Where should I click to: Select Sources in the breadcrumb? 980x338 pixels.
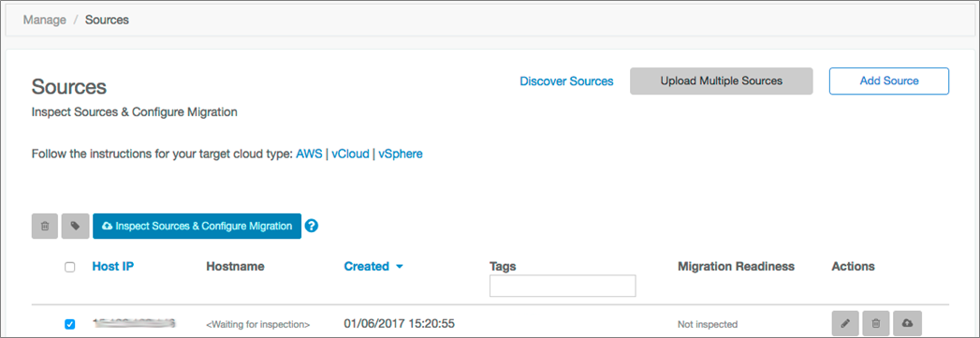(x=107, y=20)
